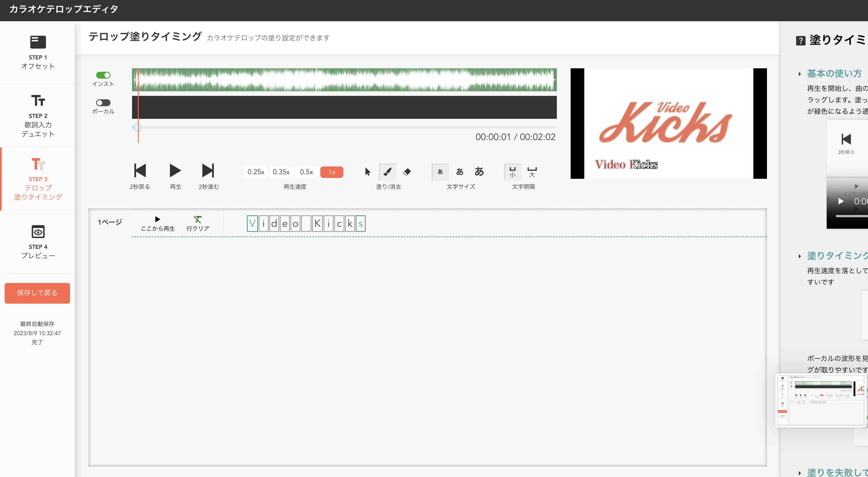Select the eraser tool

click(407, 172)
